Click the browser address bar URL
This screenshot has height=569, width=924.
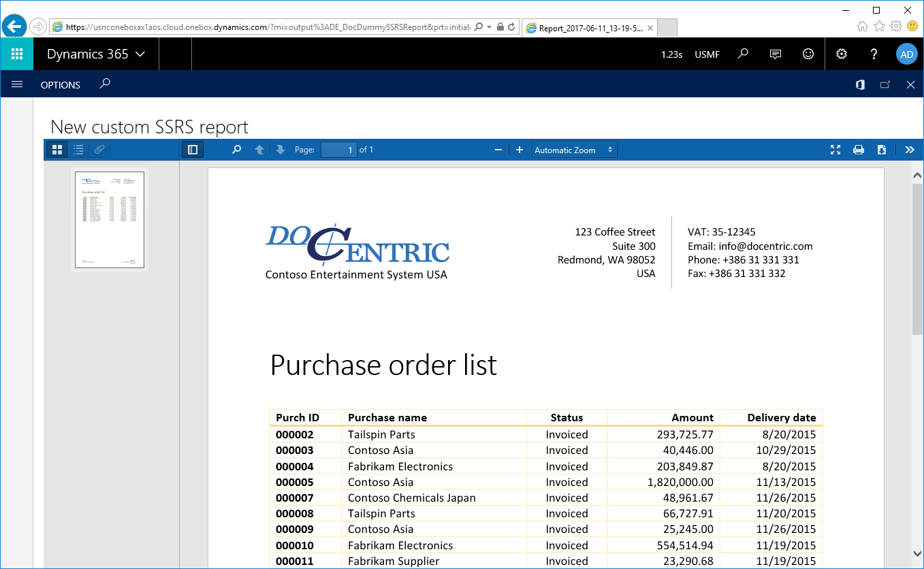[268, 27]
